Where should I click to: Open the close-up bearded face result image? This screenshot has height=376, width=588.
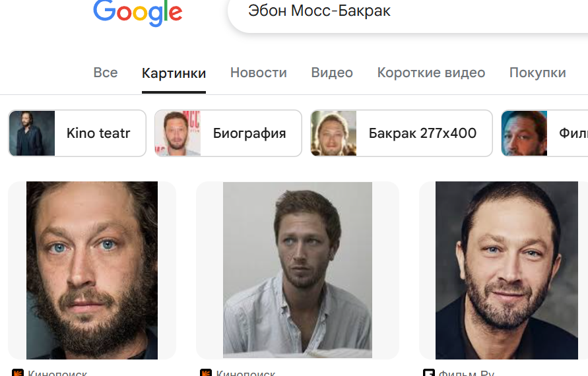coord(92,270)
